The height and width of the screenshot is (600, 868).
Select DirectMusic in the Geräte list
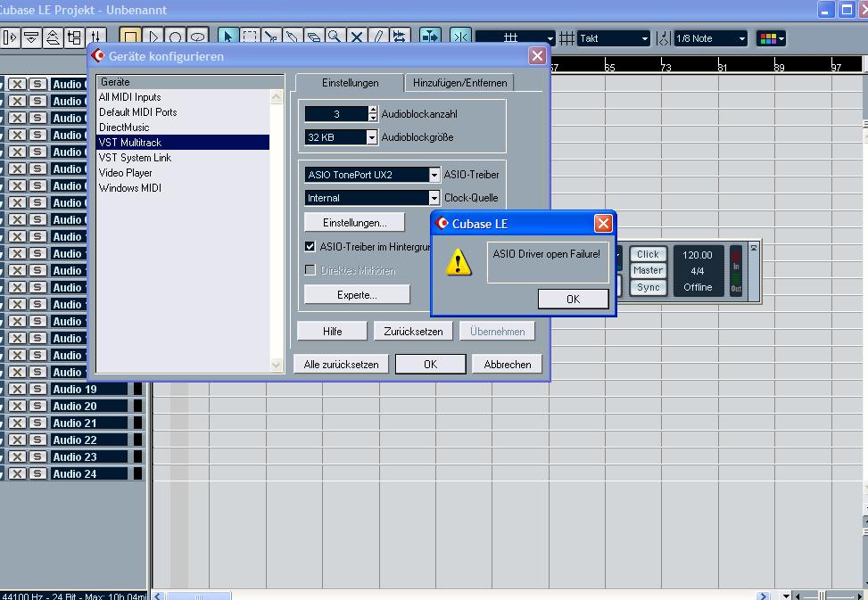[183, 127]
